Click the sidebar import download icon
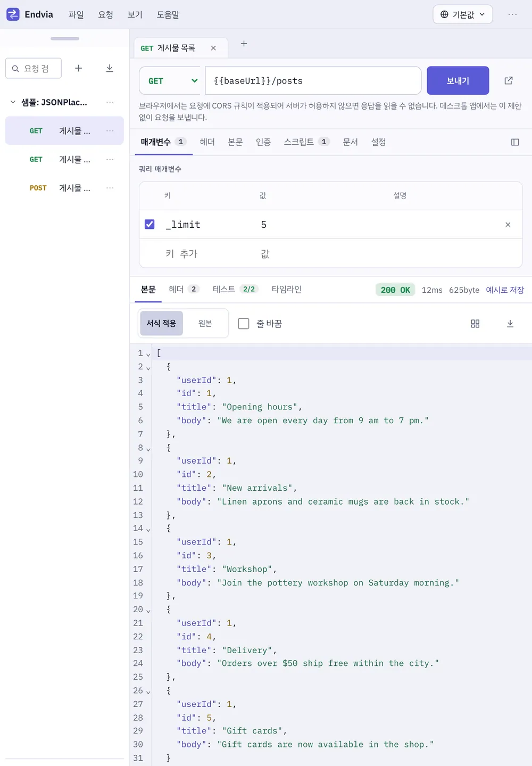This screenshot has width=532, height=766. 110,68
